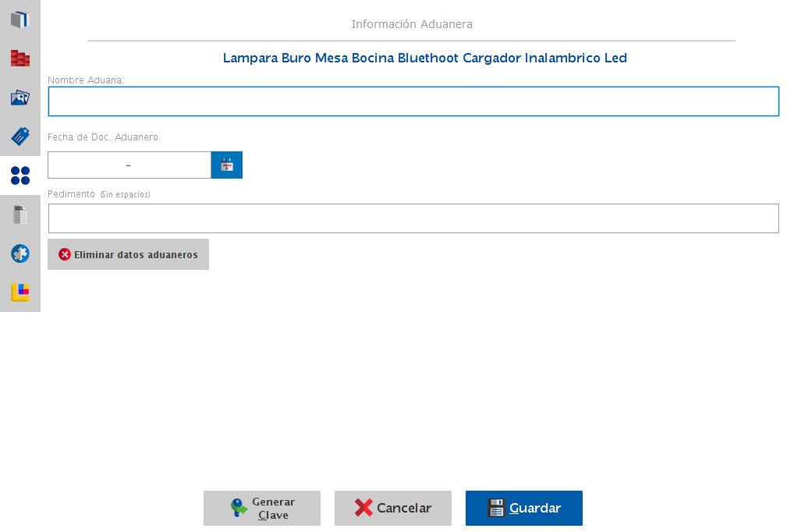Screen dimensions: 787x532
Task: Open the box package sidebar icon
Action: [x=20, y=20]
